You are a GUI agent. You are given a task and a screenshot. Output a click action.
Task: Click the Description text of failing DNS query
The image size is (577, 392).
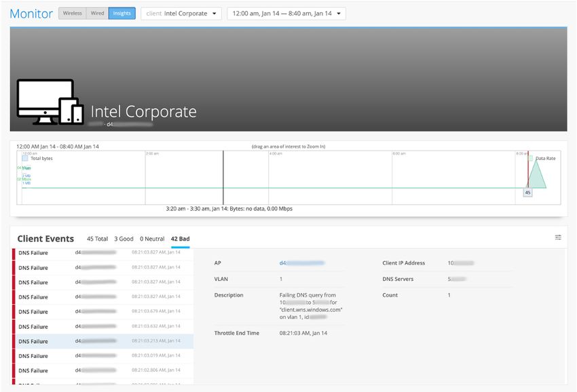pyautogui.click(x=311, y=306)
